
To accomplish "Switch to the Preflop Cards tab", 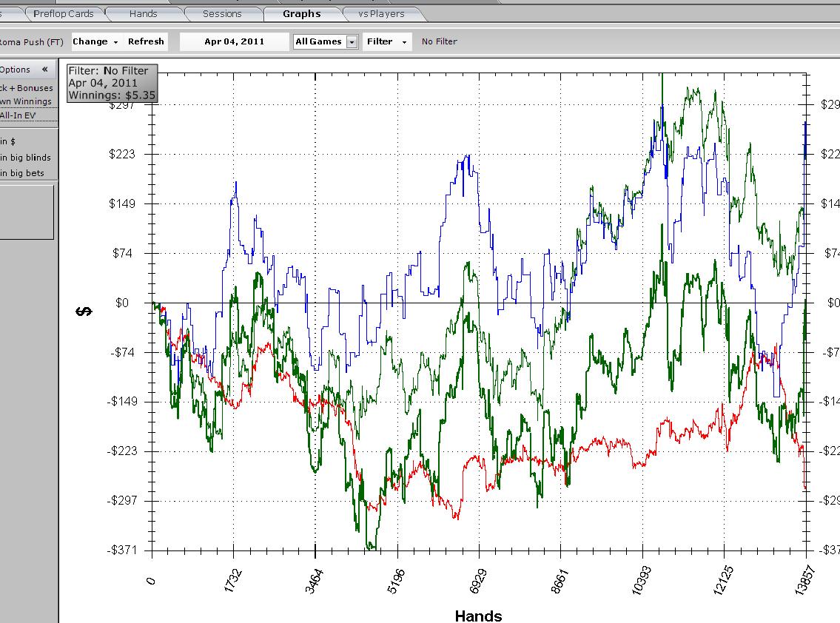I will (x=64, y=13).
